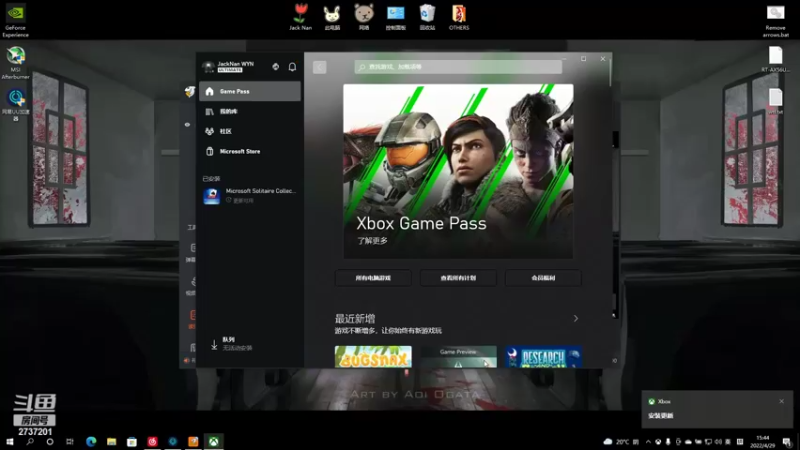Open the library (我的库) sidebar item
The width and height of the screenshot is (800, 450).
click(x=249, y=111)
